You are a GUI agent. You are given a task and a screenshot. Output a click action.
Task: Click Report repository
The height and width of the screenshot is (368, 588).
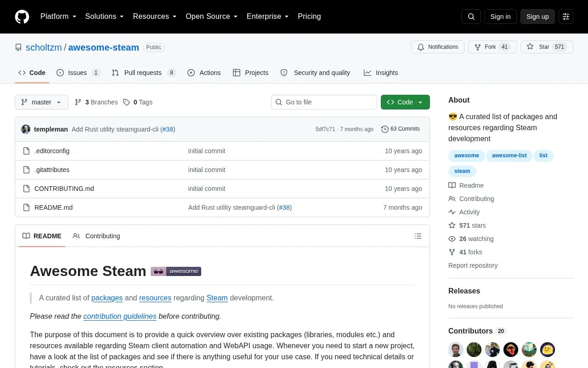tap(473, 265)
